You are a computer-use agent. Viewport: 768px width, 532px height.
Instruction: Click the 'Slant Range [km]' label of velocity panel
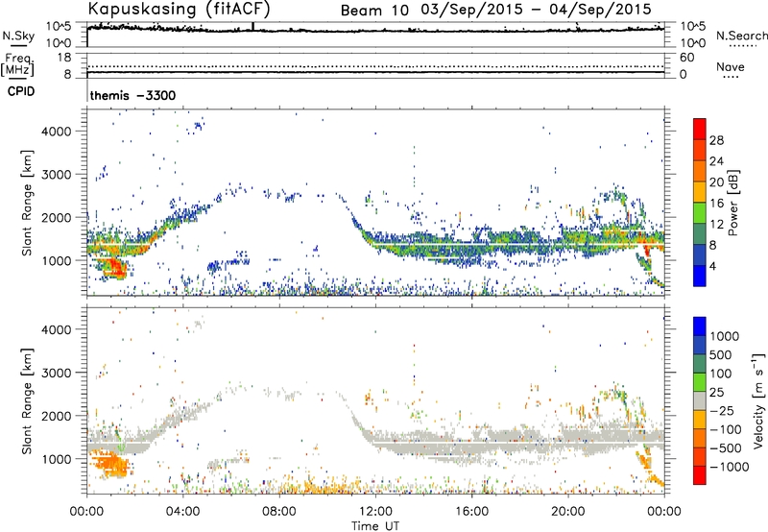coord(27,401)
